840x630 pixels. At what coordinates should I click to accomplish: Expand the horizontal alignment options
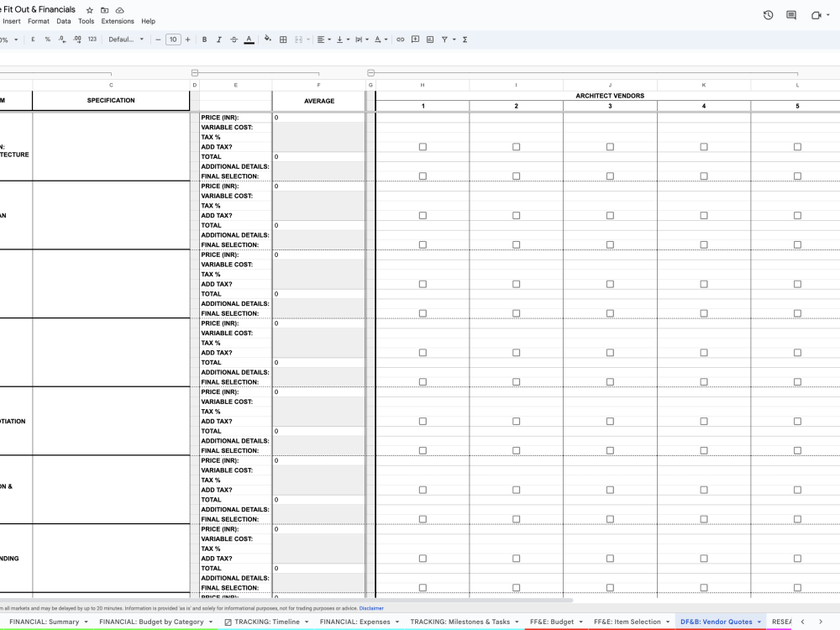328,39
